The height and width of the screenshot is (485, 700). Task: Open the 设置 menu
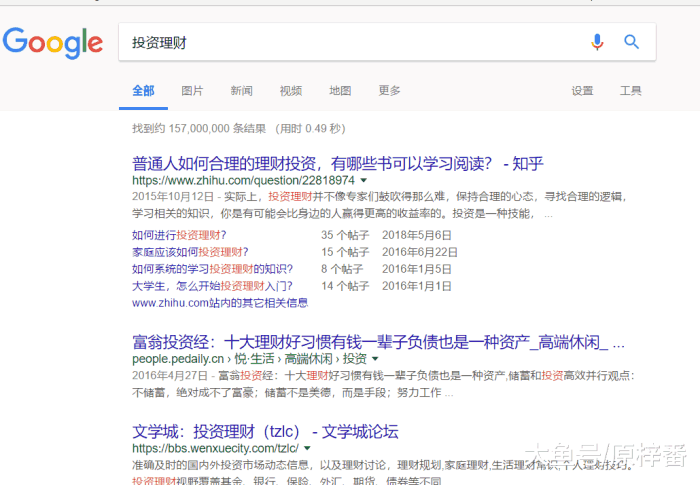(x=582, y=91)
